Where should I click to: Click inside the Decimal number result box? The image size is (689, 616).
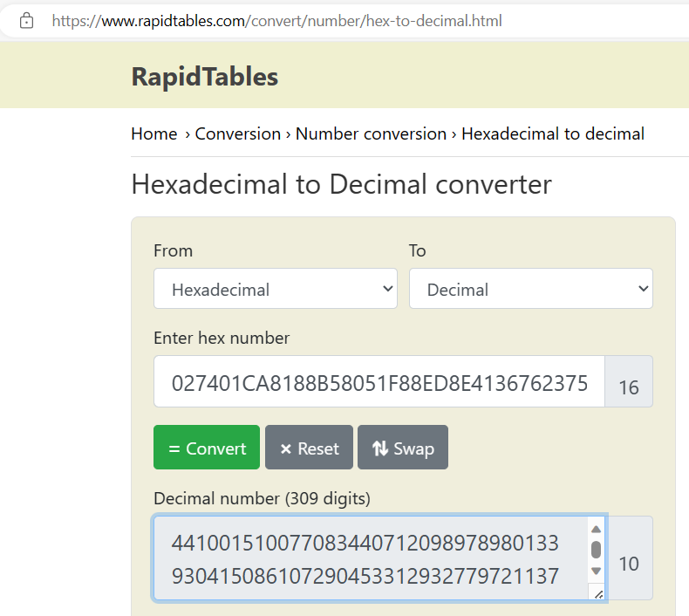[x=366, y=558]
